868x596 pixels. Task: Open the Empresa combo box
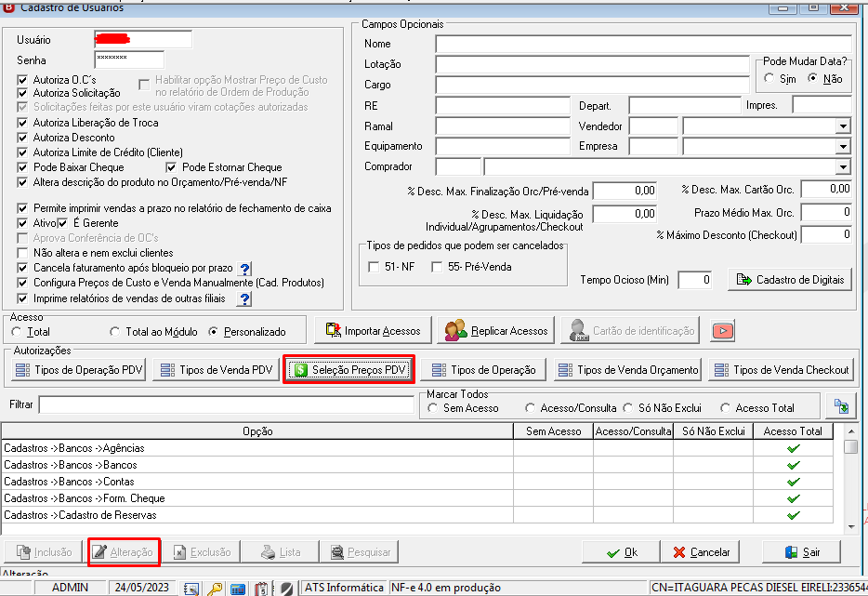pyautogui.click(x=843, y=147)
